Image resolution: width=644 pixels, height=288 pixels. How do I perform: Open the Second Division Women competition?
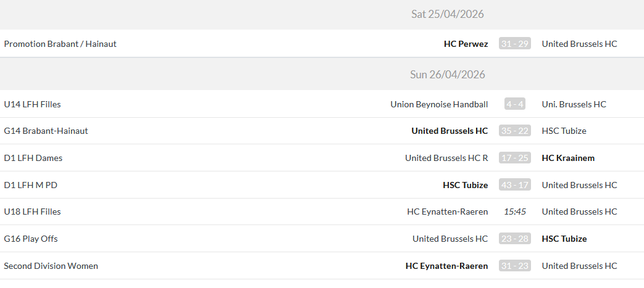(x=51, y=266)
